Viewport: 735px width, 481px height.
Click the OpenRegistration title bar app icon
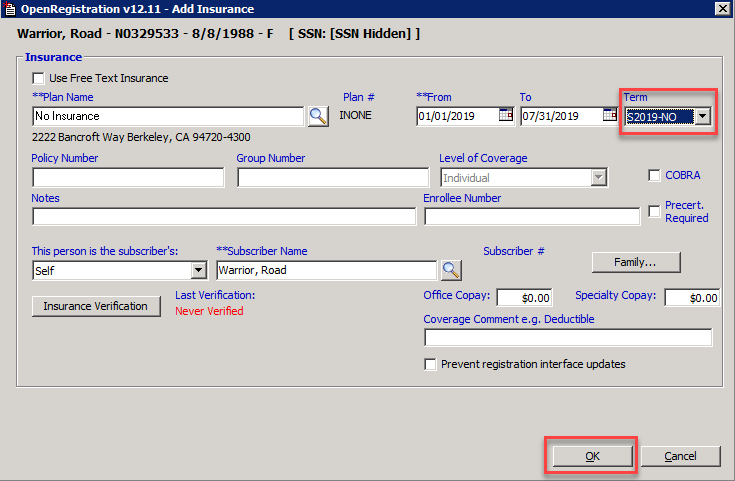point(10,9)
